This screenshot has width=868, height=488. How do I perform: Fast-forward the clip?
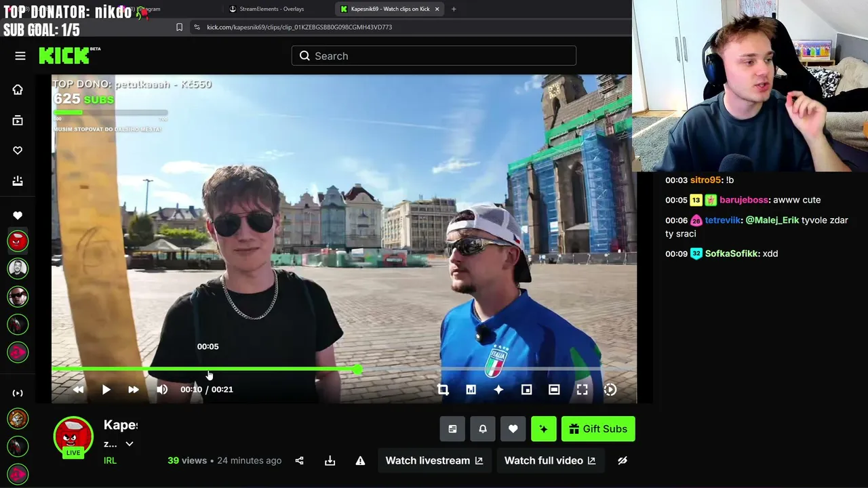pyautogui.click(x=134, y=390)
